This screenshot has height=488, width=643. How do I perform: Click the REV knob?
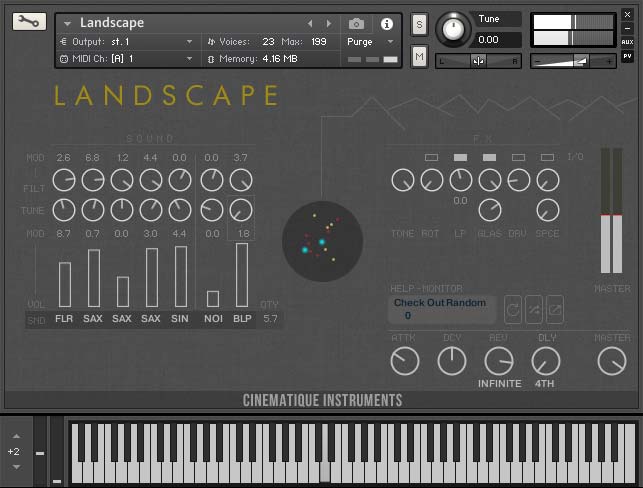[x=499, y=361]
